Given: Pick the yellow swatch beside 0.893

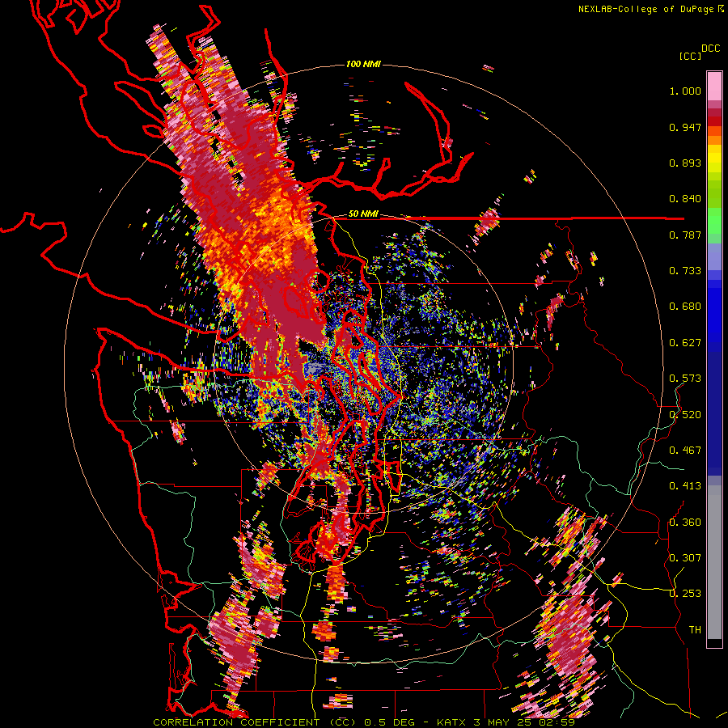Looking at the screenshot, I should (x=714, y=159).
